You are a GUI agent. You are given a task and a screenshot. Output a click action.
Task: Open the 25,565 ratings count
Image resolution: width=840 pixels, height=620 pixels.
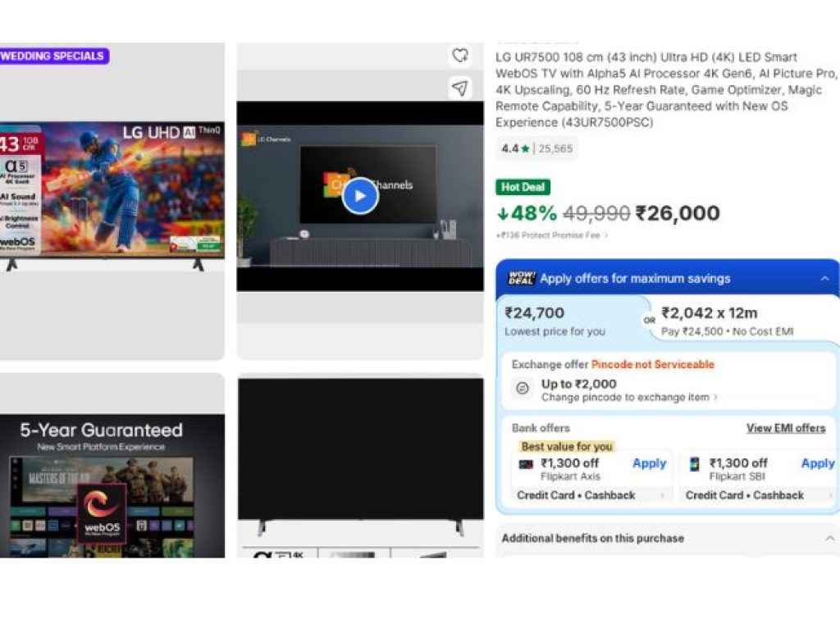click(x=556, y=149)
